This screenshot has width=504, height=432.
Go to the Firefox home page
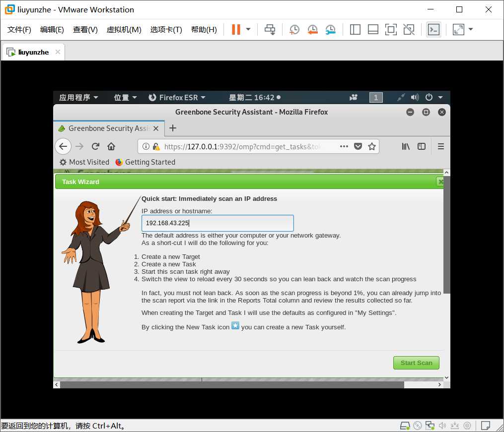click(111, 147)
